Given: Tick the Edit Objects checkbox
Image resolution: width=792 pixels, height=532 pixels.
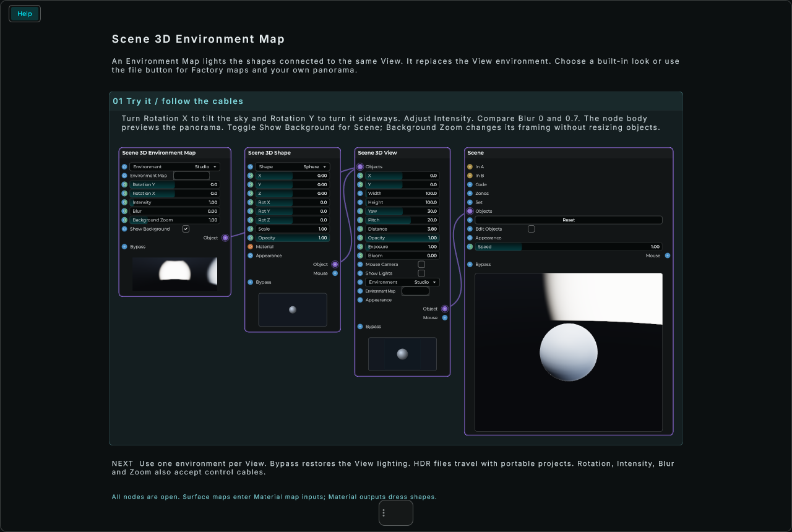Looking at the screenshot, I should pos(531,229).
